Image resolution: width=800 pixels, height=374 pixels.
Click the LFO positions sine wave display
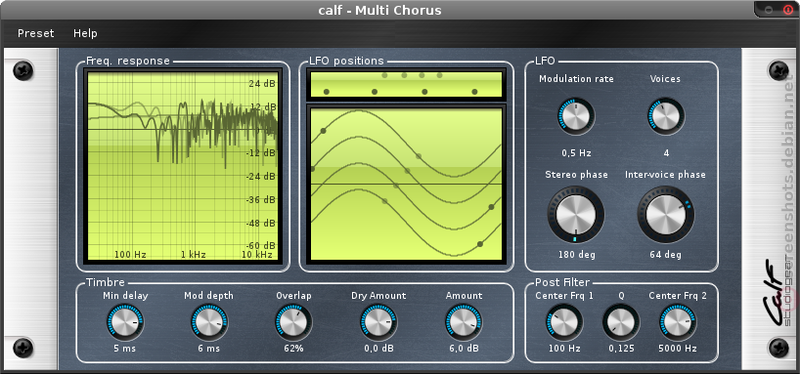(406, 184)
